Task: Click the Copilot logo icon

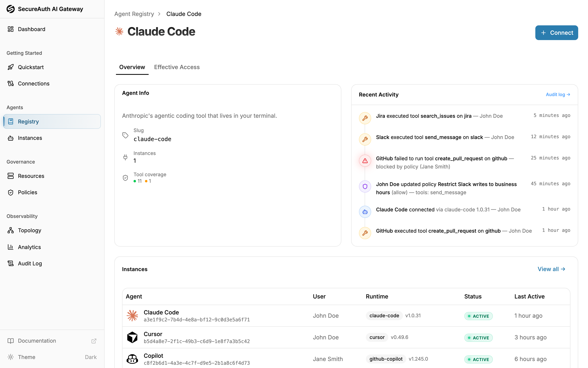Action: click(x=132, y=359)
